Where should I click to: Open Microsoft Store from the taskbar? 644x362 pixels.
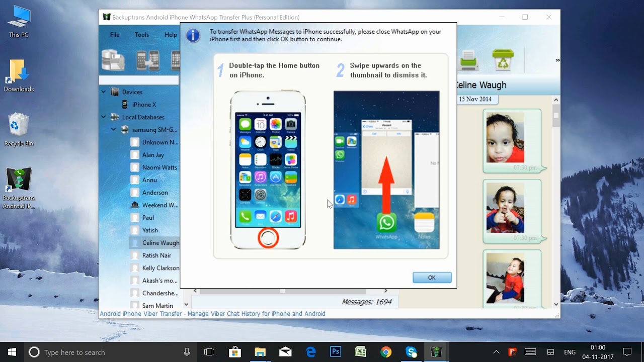pyautogui.click(x=234, y=352)
